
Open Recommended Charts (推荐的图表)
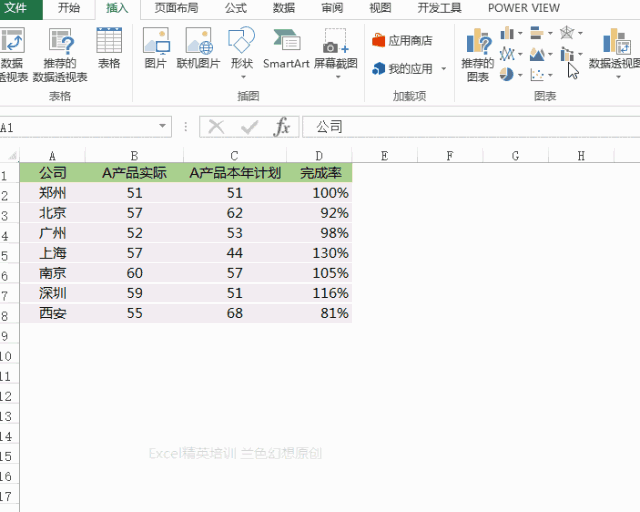click(x=477, y=55)
